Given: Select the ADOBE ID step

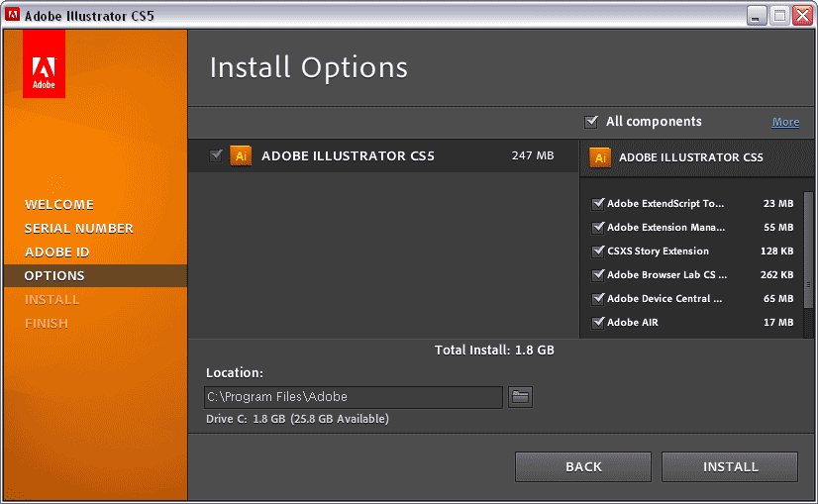Looking at the screenshot, I should (56, 252).
